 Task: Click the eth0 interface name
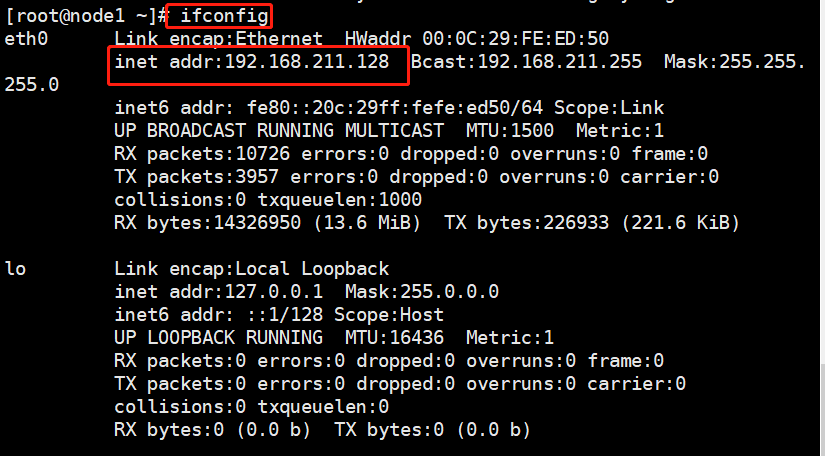[26, 39]
